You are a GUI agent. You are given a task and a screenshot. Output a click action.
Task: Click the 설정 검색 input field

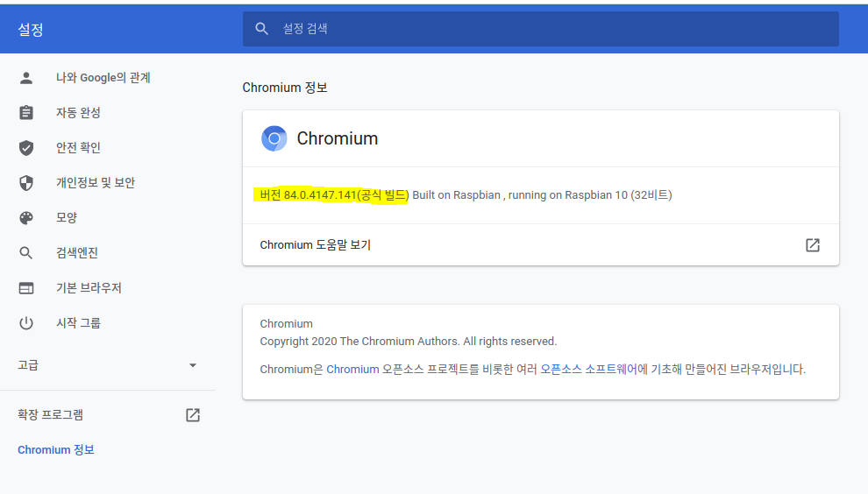point(540,29)
